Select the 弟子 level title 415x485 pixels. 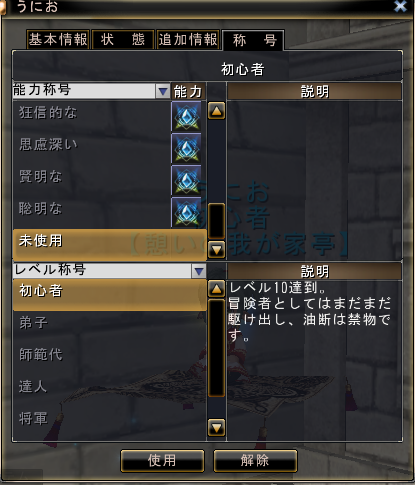(x=110, y=323)
